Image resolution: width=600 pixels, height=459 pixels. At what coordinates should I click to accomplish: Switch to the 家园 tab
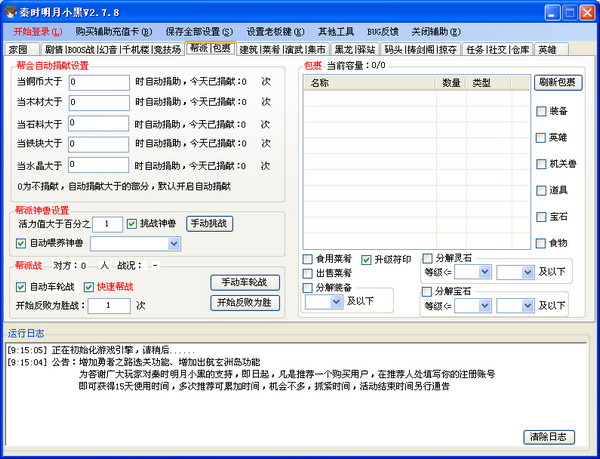22,49
